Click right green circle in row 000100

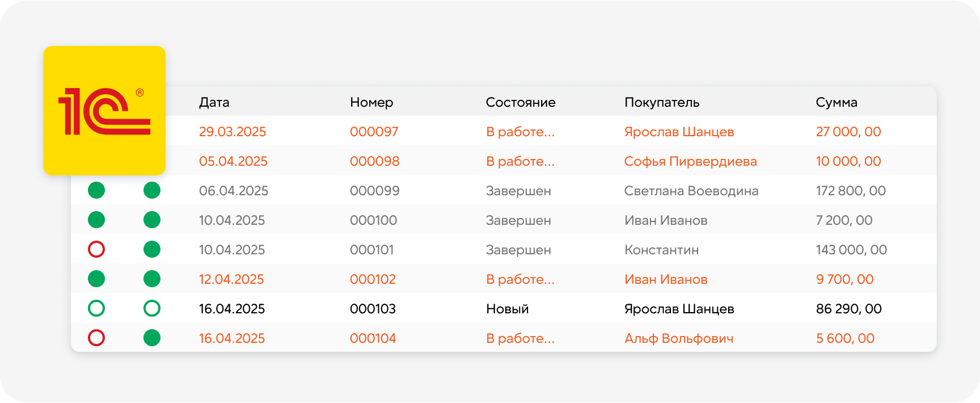(152, 220)
